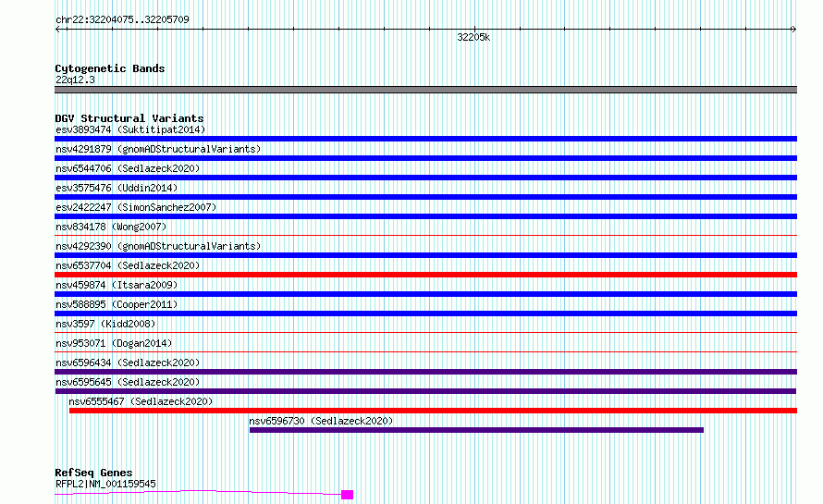
Task: Open variant nsv3597 (Kidd2008) label
Action: [105, 324]
